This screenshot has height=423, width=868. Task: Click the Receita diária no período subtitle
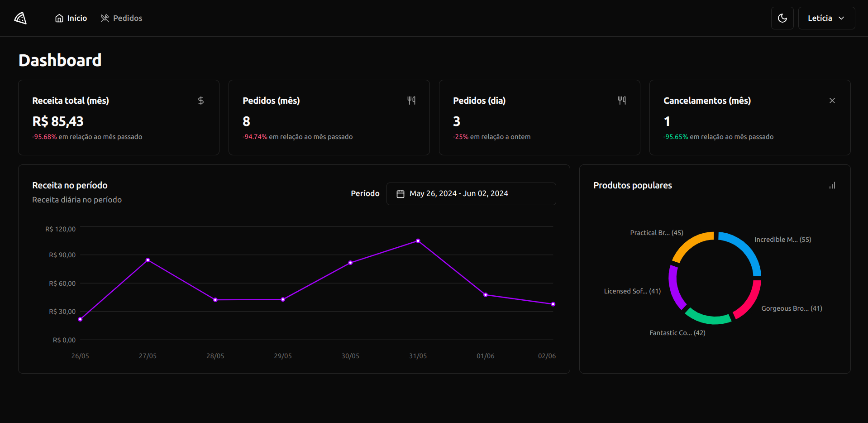[77, 200]
